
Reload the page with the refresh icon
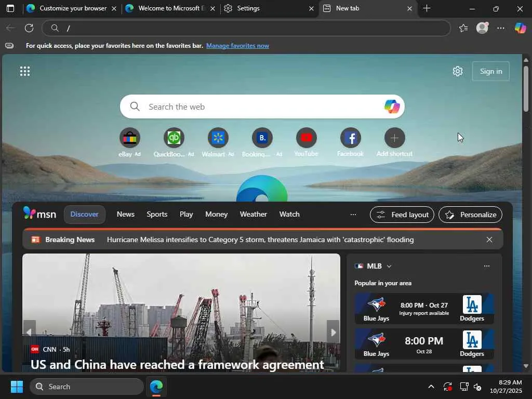[29, 28]
